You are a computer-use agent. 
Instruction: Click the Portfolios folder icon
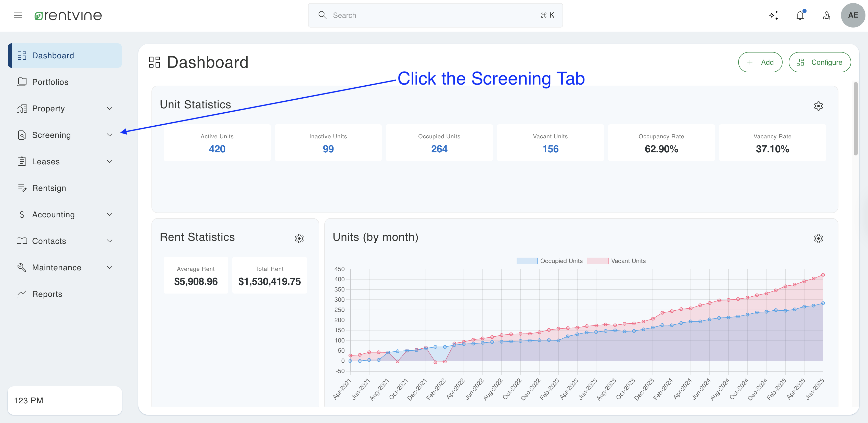pyautogui.click(x=22, y=82)
